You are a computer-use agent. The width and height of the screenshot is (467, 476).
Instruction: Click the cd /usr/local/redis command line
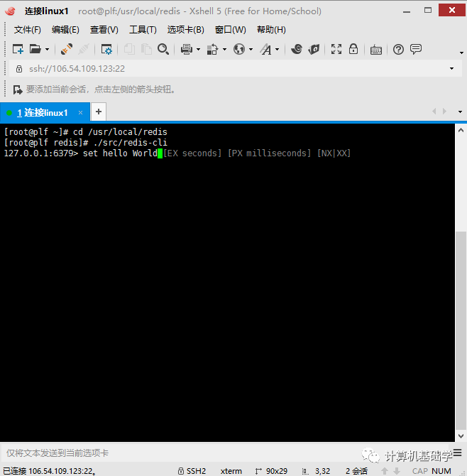click(x=120, y=131)
